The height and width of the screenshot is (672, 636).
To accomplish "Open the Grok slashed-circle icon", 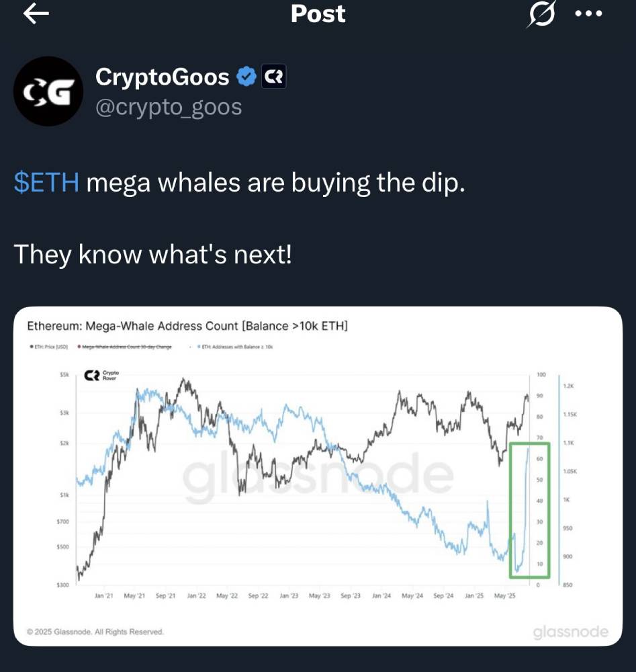I will click(542, 13).
